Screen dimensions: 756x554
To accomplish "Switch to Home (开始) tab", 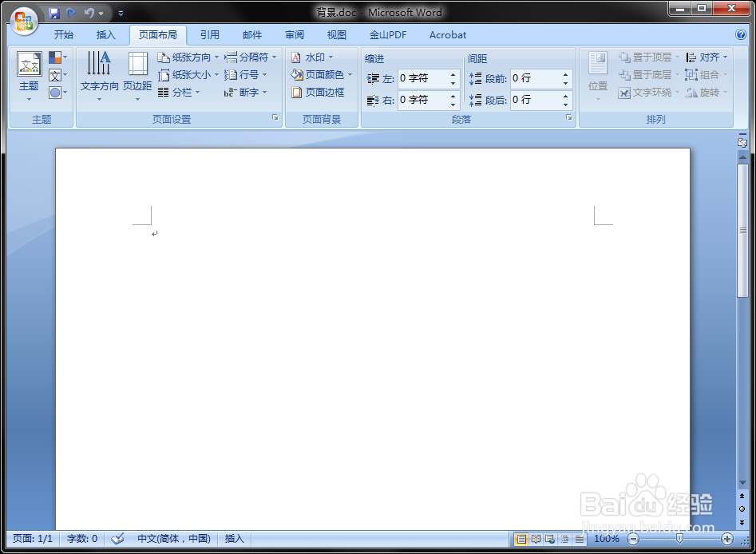I will click(x=64, y=34).
